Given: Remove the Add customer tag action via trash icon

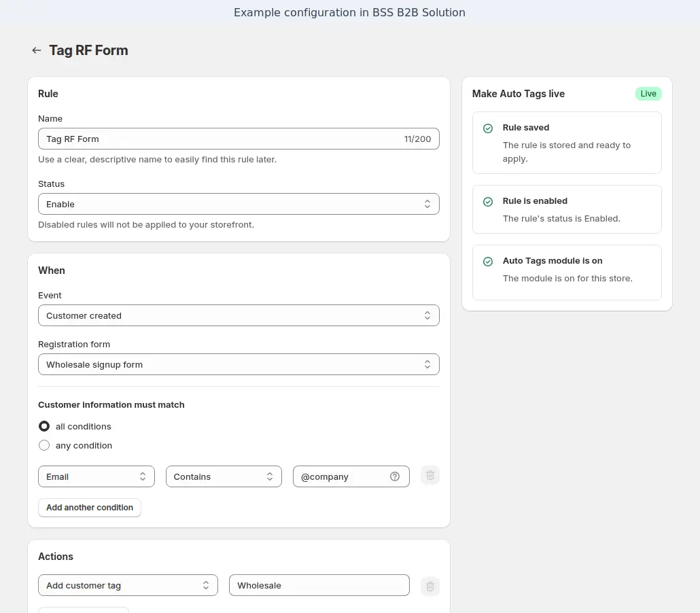Looking at the screenshot, I should (x=430, y=586).
